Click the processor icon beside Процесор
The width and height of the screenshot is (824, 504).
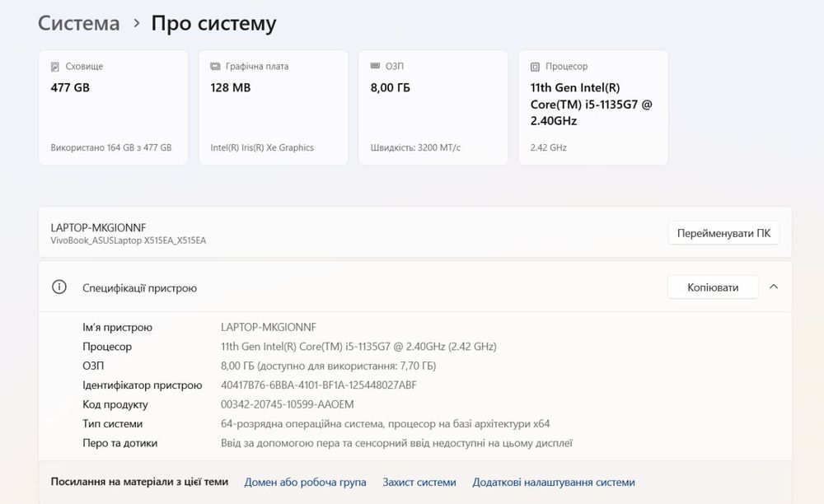(x=535, y=67)
